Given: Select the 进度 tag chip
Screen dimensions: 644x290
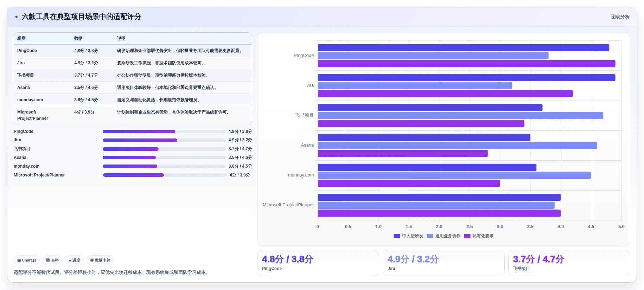Looking at the screenshot, I should [74, 260].
